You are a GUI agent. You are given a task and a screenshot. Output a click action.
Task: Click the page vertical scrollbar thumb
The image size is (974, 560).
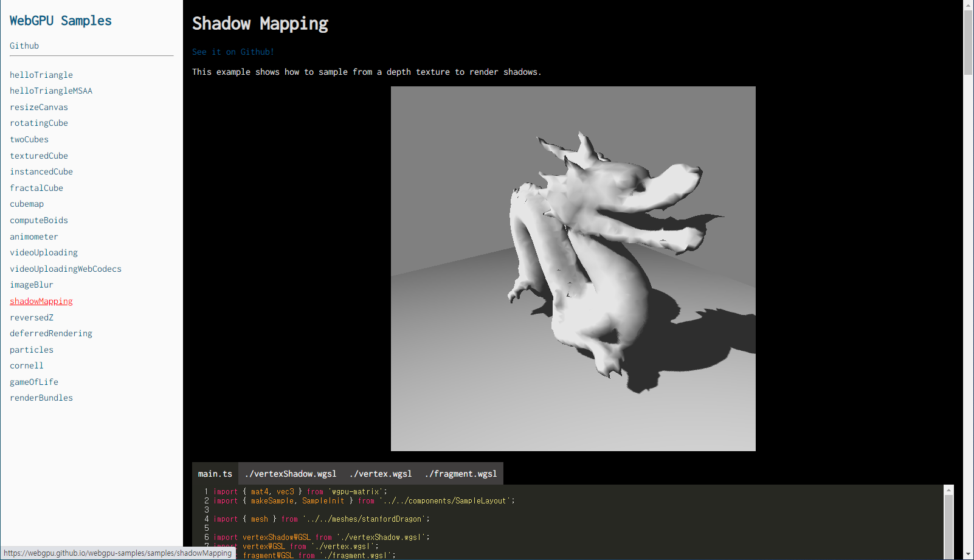pos(969,43)
